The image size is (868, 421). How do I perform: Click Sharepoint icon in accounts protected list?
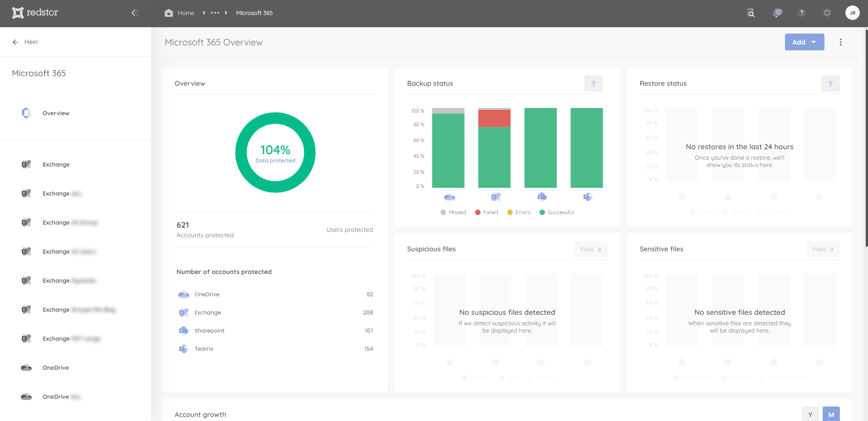pos(183,331)
